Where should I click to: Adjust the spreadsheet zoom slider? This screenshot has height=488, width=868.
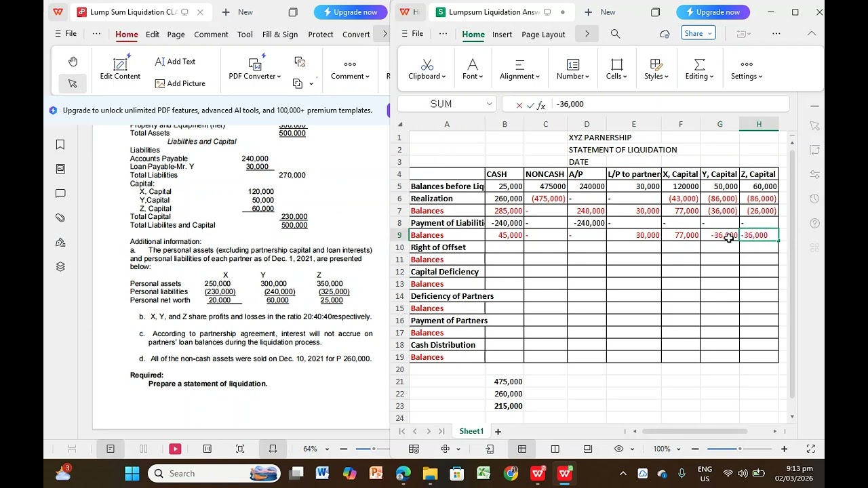[x=739, y=449]
